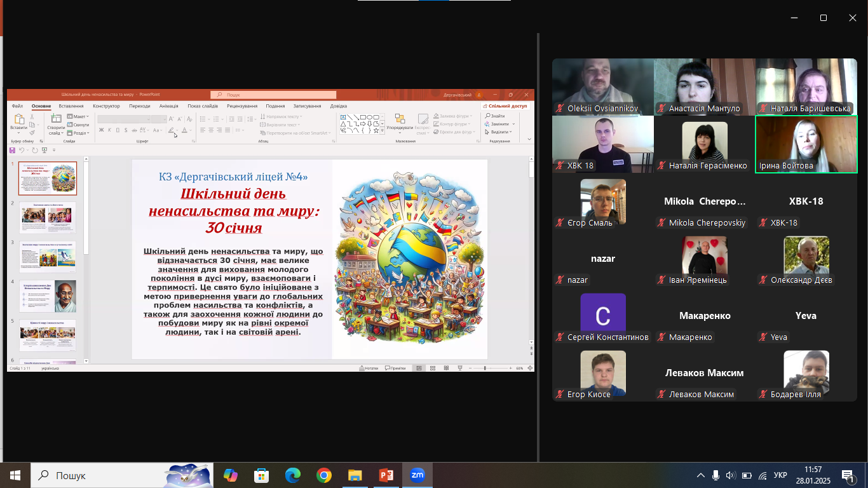868x488 pixels.
Task: Toggle Align right paragraph alignment
Action: click(x=219, y=130)
